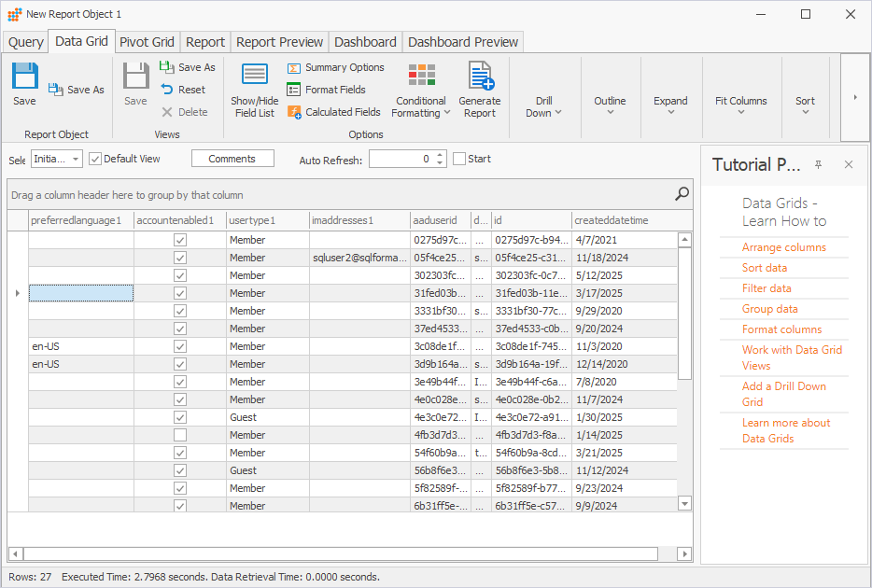Click the Comments button
Screen dimensions: 872x588
[x=232, y=159]
